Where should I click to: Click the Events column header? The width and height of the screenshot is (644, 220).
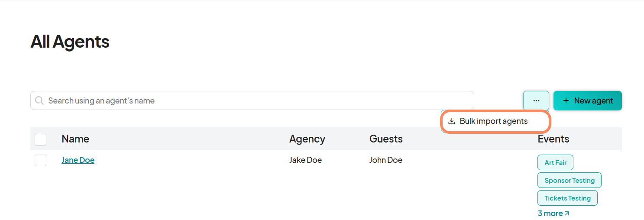tap(553, 139)
